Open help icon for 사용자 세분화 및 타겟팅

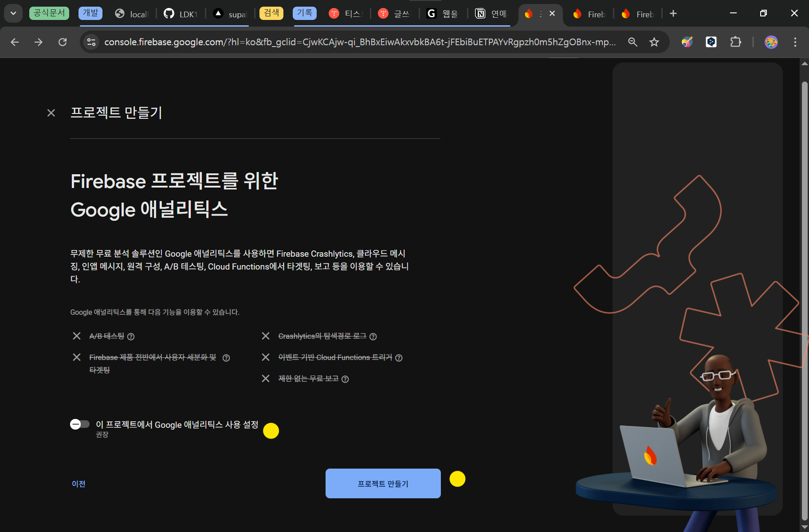pos(226,358)
